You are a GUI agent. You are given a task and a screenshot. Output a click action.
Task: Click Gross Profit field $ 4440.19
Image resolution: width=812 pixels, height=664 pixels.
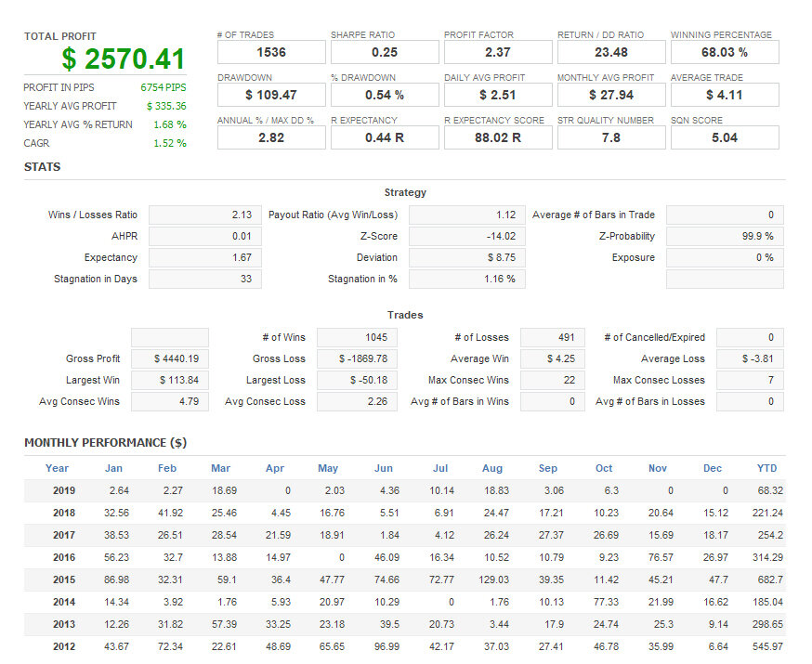click(170, 358)
